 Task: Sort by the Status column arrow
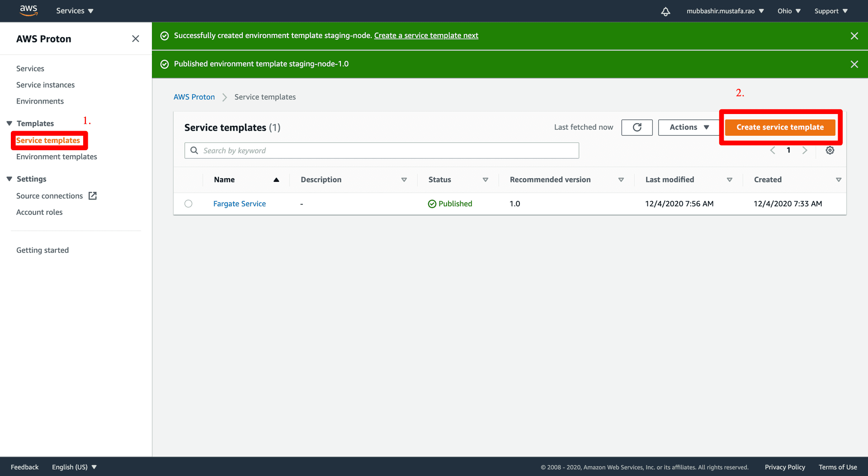click(486, 180)
